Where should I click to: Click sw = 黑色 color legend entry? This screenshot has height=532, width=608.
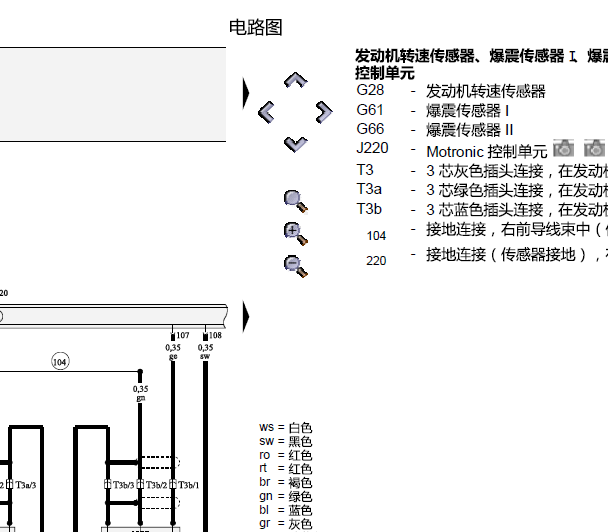point(286,441)
